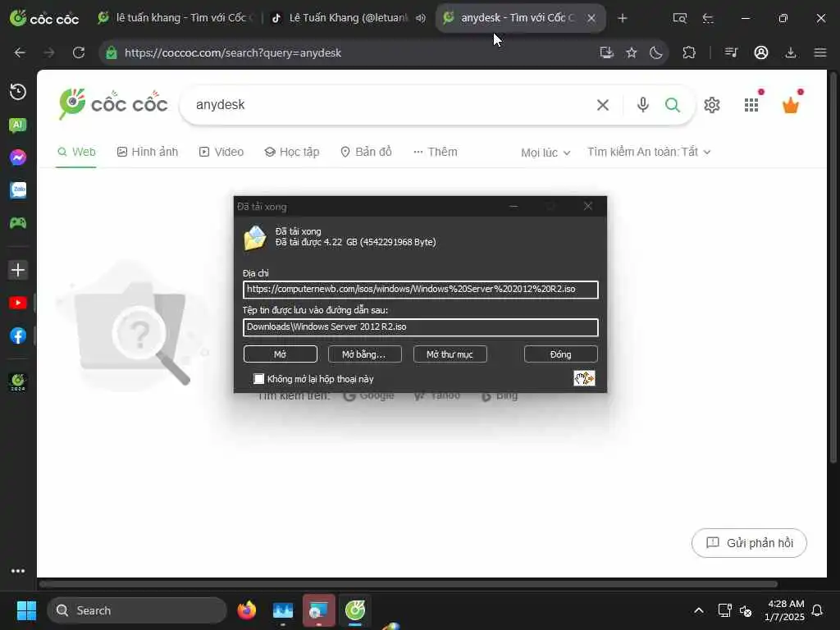This screenshot has height=630, width=840.
Task: Open the AI chat sidebar icon
Action: [18, 126]
